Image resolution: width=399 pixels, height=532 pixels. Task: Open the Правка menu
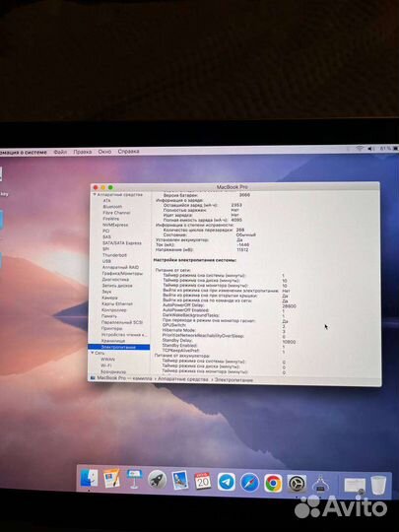point(83,152)
